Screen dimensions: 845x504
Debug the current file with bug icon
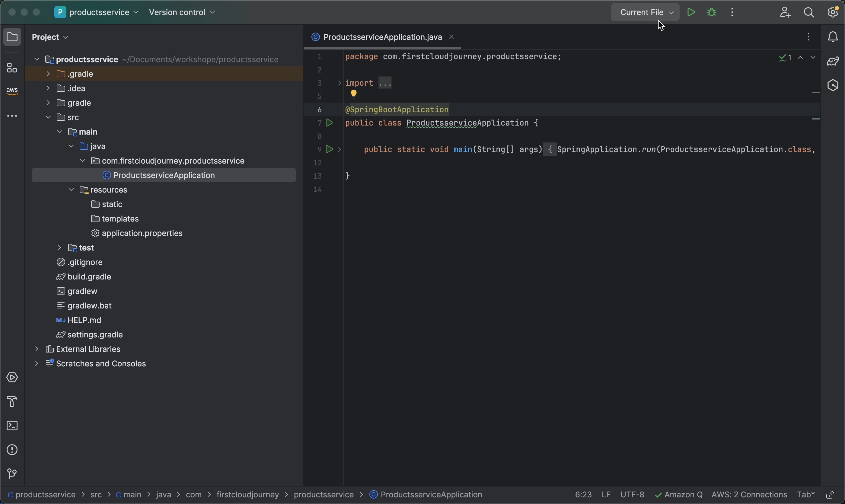click(x=712, y=12)
